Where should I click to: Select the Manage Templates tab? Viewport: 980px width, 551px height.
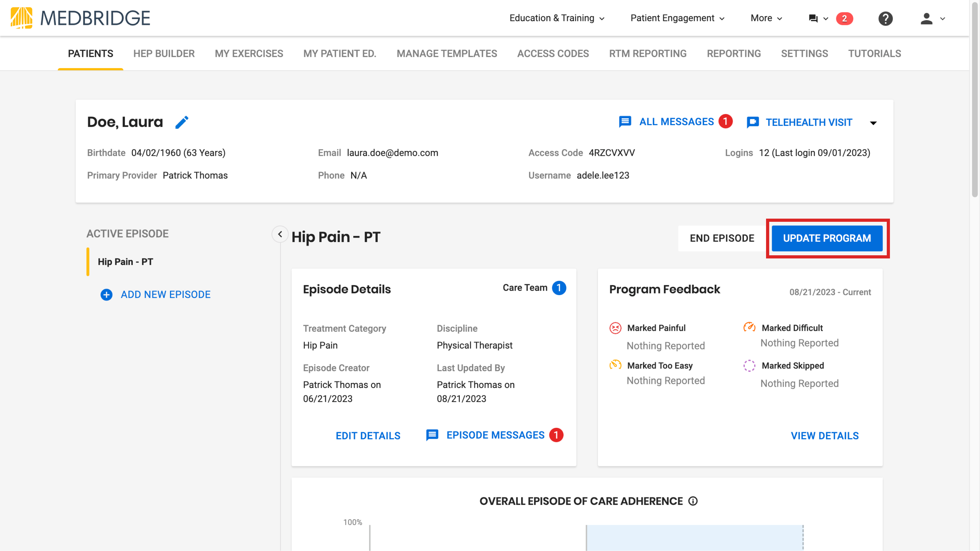[447, 54]
